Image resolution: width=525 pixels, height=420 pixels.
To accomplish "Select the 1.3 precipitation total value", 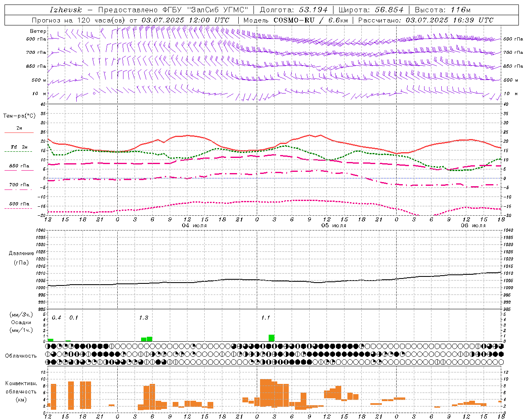I will pyautogui.click(x=143, y=318).
